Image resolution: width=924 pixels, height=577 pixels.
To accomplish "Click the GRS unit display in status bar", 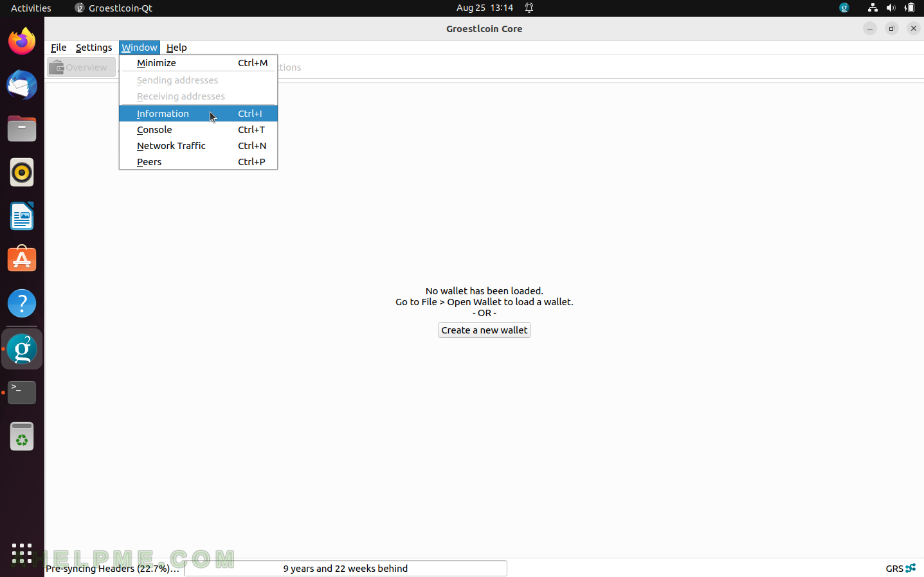I will (x=894, y=569).
